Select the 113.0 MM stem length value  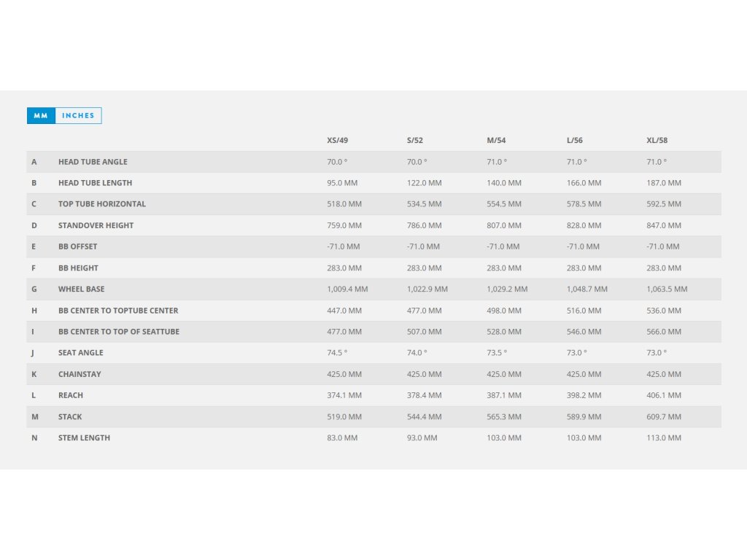pos(664,437)
